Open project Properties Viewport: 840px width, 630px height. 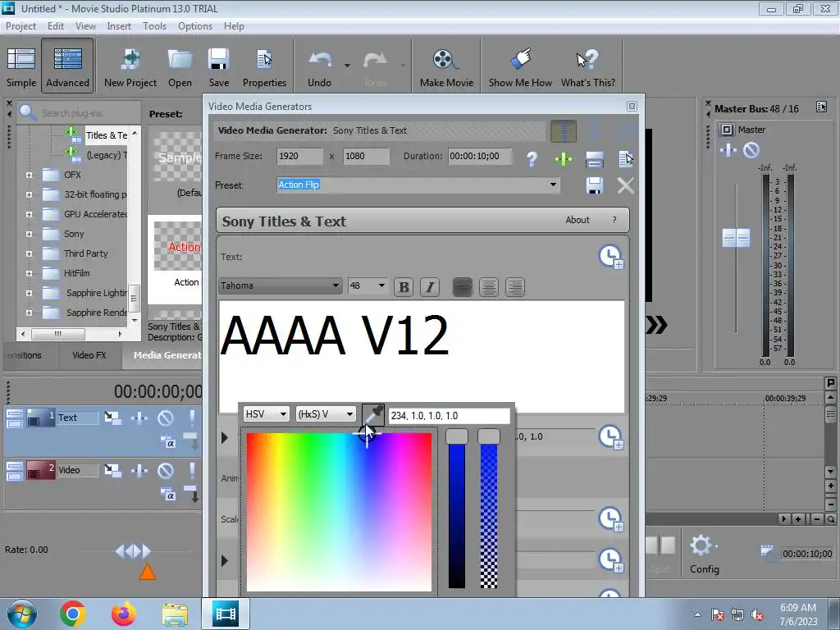click(x=264, y=67)
